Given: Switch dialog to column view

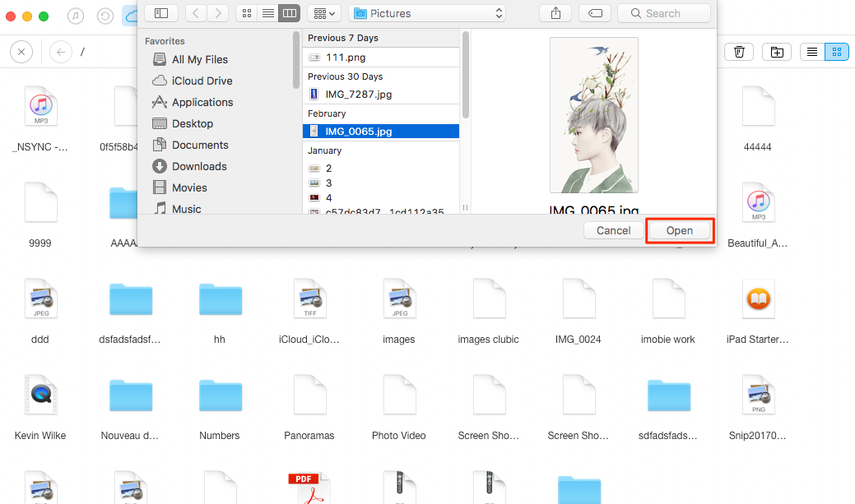Looking at the screenshot, I should [290, 13].
